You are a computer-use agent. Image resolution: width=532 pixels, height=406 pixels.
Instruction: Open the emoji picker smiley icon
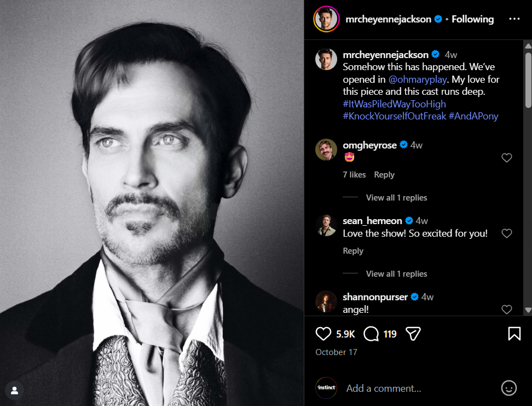point(509,388)
